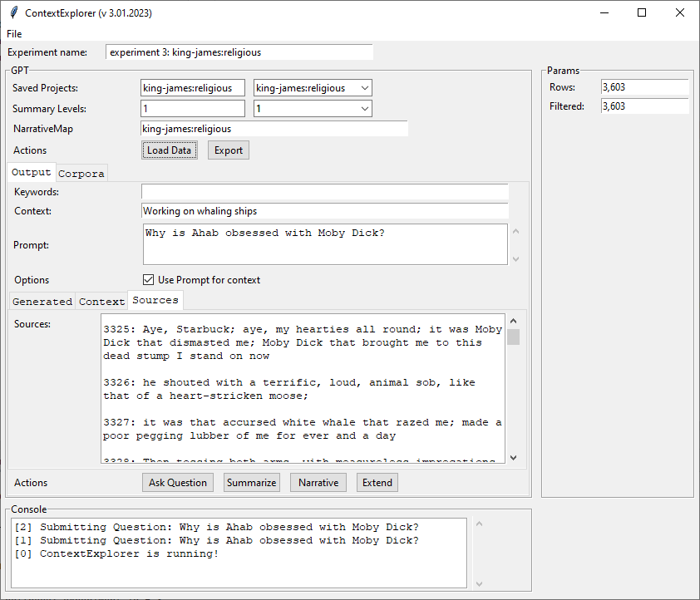The height and width of the screenshot is (600, 700).
Task: Uncheck Use Prompt for context checkbox
Action: 149,280
